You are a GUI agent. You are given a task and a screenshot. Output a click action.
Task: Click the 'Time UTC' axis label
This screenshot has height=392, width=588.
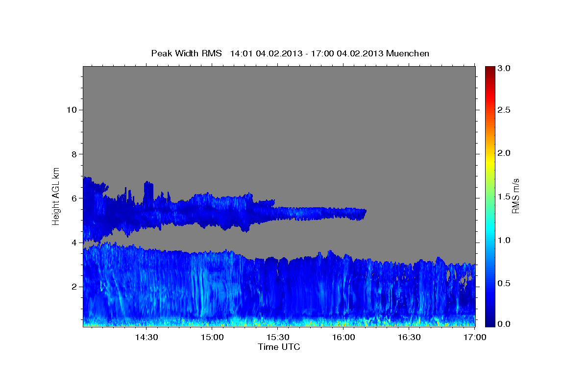pos(279,347)
